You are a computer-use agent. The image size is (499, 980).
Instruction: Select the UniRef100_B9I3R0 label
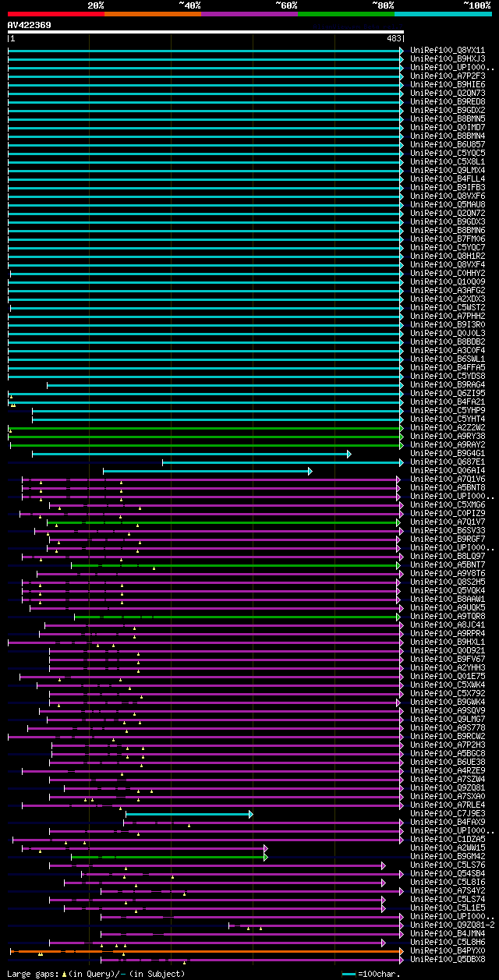(448, 324)
